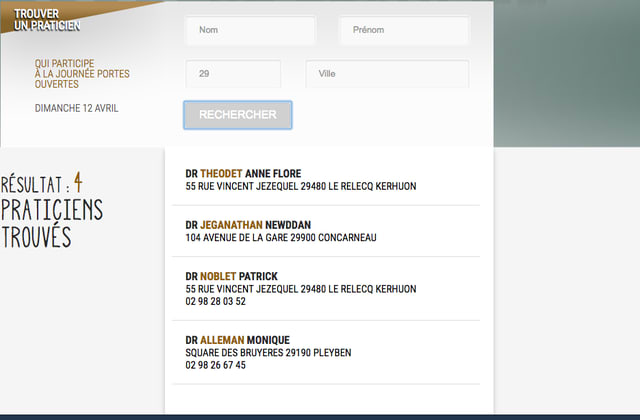Open DR NOBLET PATRICK result
640x420 pixels.
coord(231,276)
